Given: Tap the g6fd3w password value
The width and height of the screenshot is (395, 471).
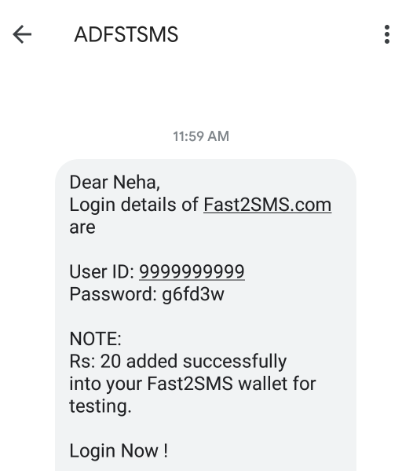Looking at the screenshot, I should pos(193,295).
